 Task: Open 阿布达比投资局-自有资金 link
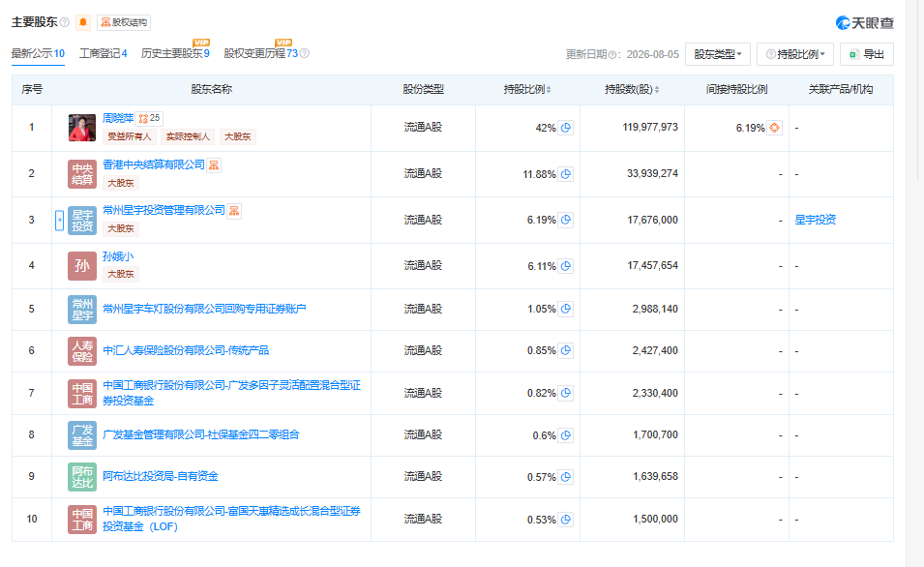[161, 476]
